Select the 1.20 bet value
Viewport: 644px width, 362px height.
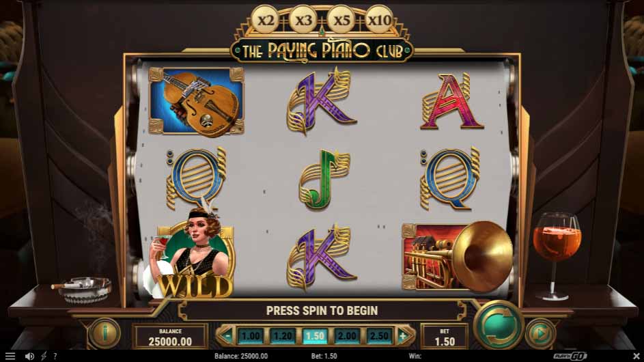point(283,336)
